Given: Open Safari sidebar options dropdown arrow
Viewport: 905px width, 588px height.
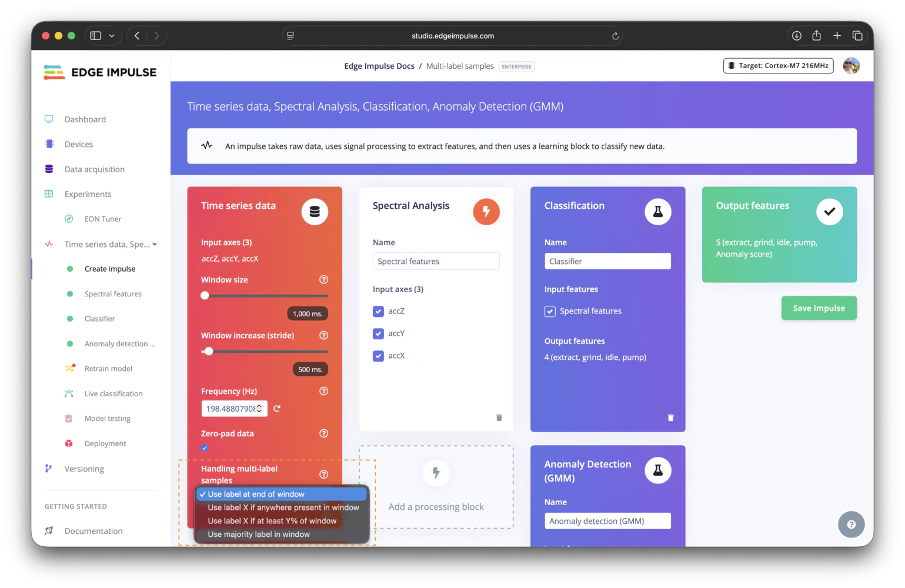Looking at the screenshot, I should (112, 36).
